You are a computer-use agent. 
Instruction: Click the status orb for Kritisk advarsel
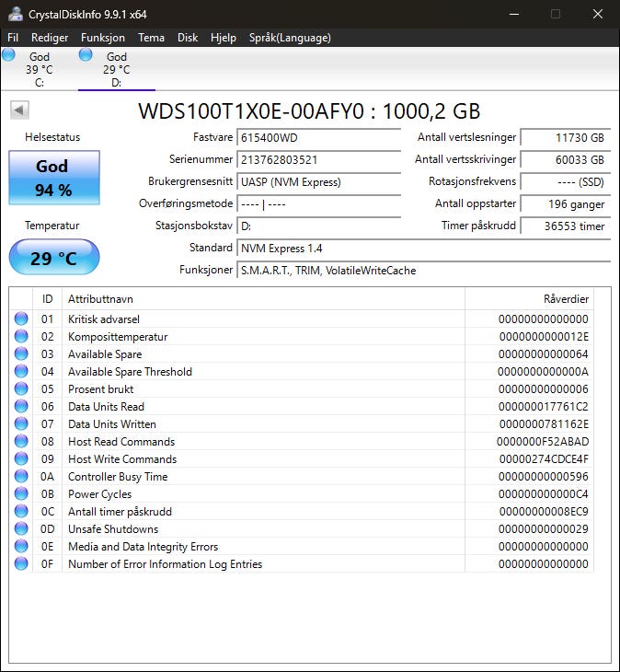pyautogui.click(x=21, y=319)
